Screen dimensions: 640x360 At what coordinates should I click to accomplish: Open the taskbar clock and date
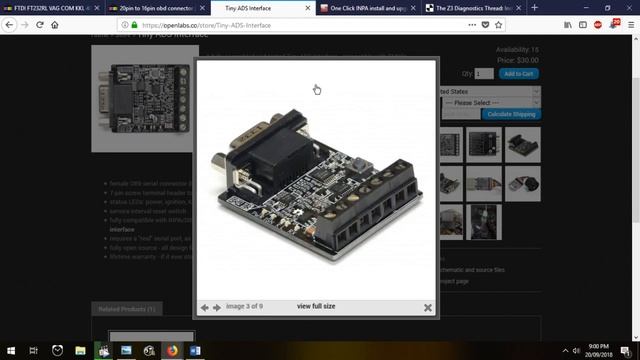click(x=599, y=351)
